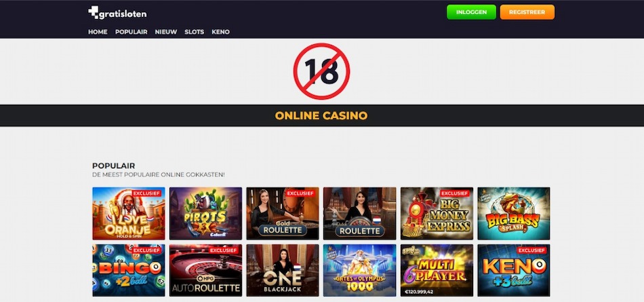This screenshot has height=302, width=644.
Task: Open the ONE Blackjack game tile
Action: coord(283,270)
